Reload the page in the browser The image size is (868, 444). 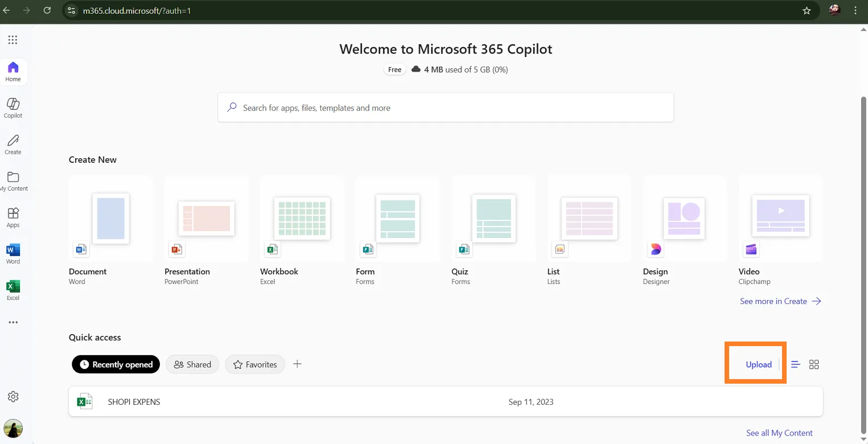point(47,10)
